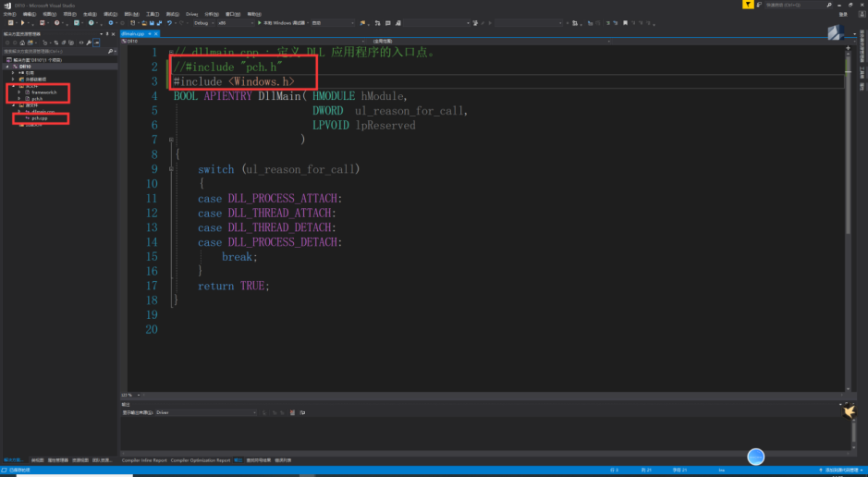This screenshot has width=868, height=477.
Task: Start the local Windows debugger (green play)
Action: [x=260, y=23]
